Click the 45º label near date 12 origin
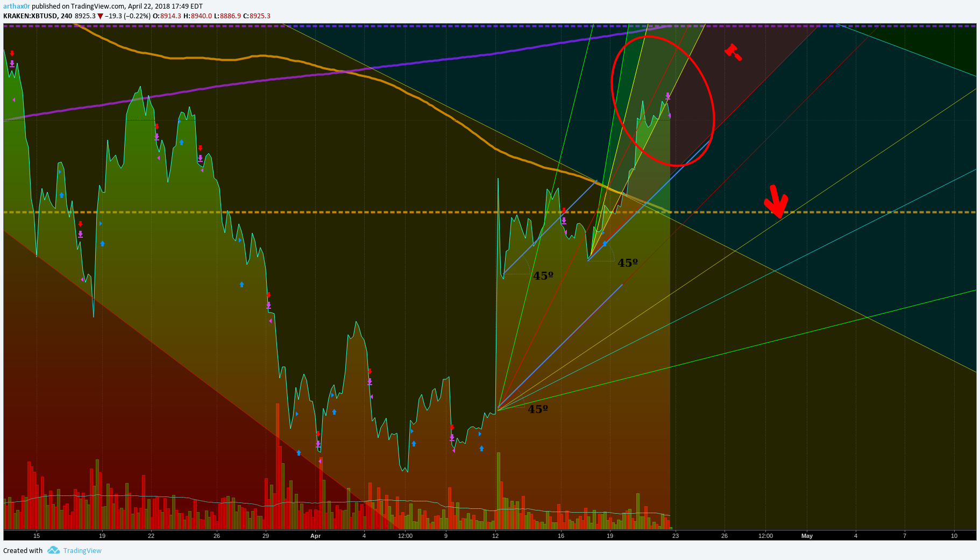The width and height of the screenshot is (980, 560). click(538, 409)
